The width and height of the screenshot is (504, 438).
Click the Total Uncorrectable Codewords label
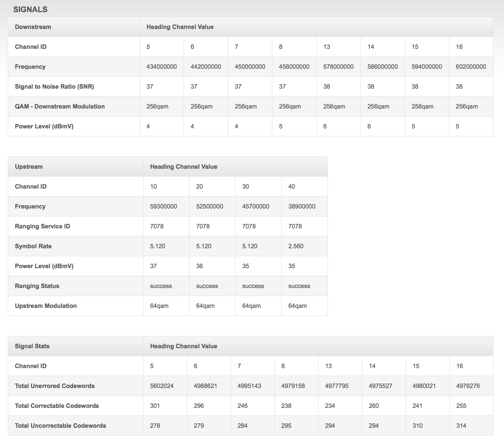(60, 426)
